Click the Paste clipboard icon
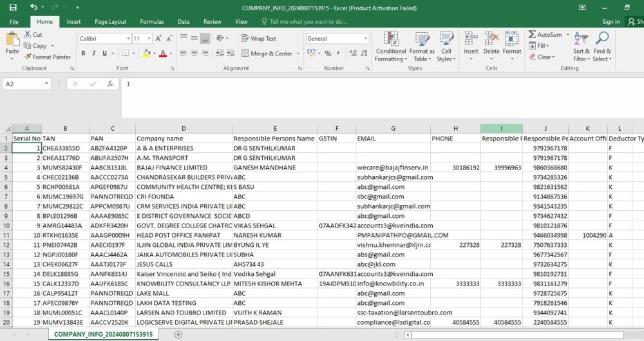Image resolution: width=644 pixels, height=341 pixels. click(x=12, y=39)
